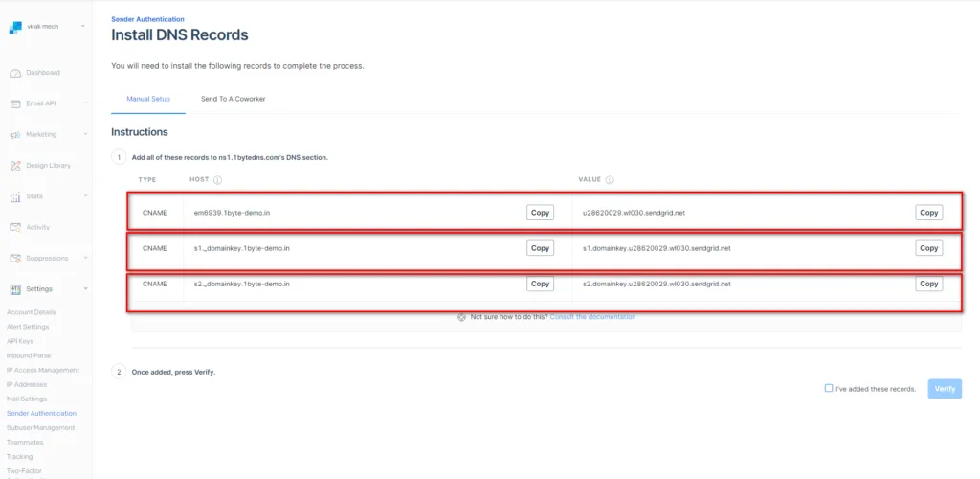Select value text s2.domainkey.u28620029.wl030.sendgrid.net
This screenshot has height=479, width=980.
[x=657, y=284]
